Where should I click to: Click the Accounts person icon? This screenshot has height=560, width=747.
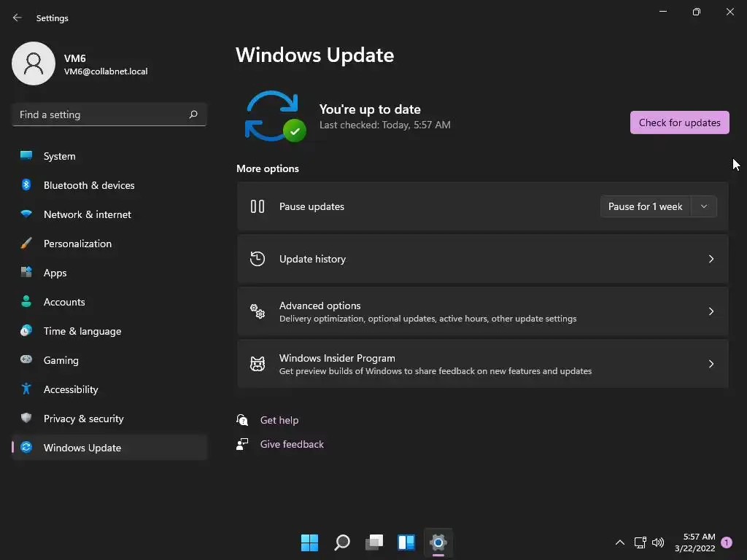pyautogui.click(x=26, y=301)
